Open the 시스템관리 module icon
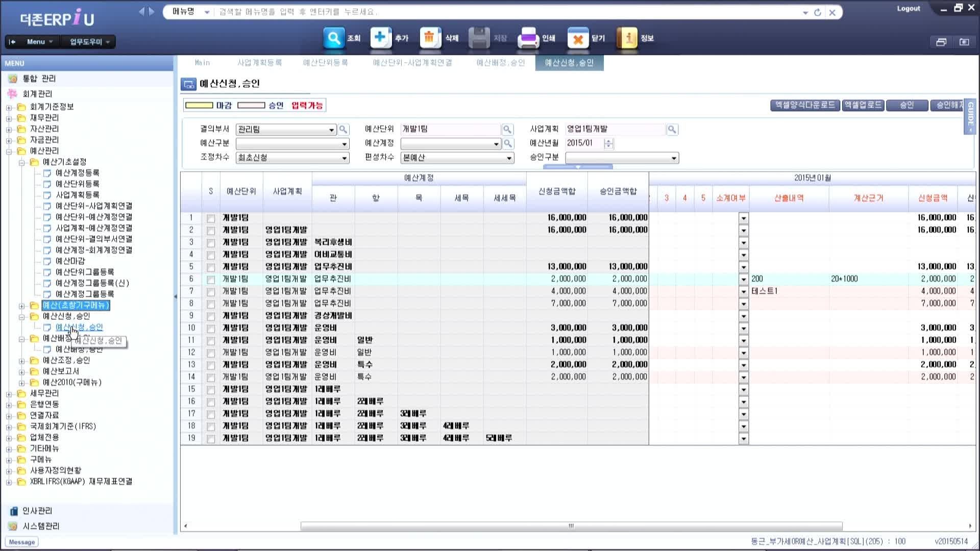Viewport: 980px width, 551px height. [13, 526]
